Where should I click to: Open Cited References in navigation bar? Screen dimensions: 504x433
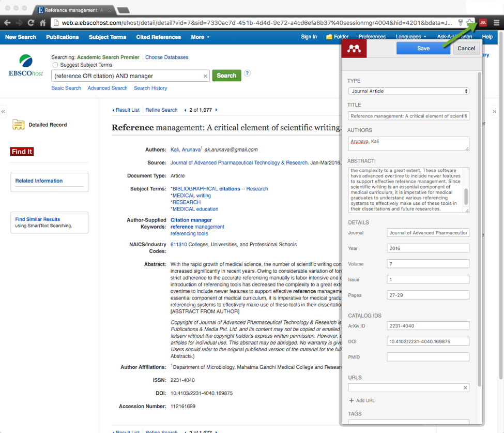(159, 37)
